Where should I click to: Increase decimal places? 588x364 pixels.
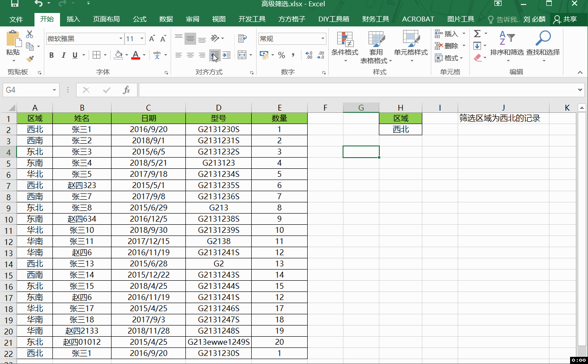coord(309,55)
